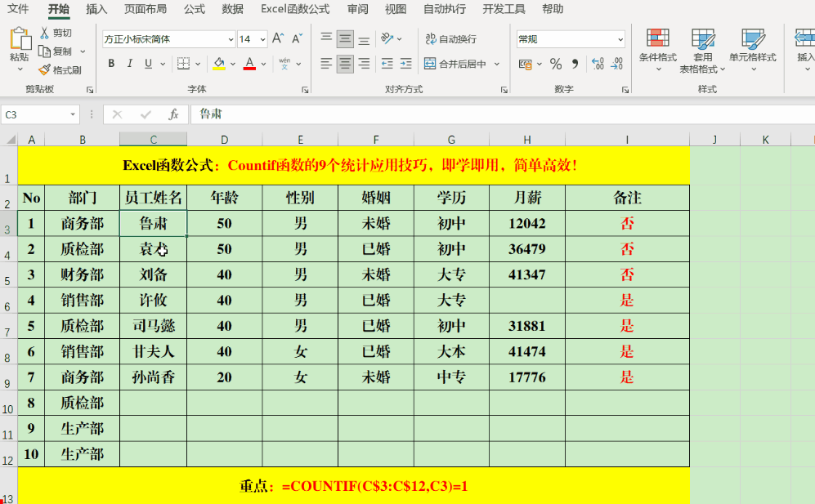The width and height of the screenshot is (815, 504).
Task: Open alignment group dialog launcher
Action: click(x=504, y=90)
